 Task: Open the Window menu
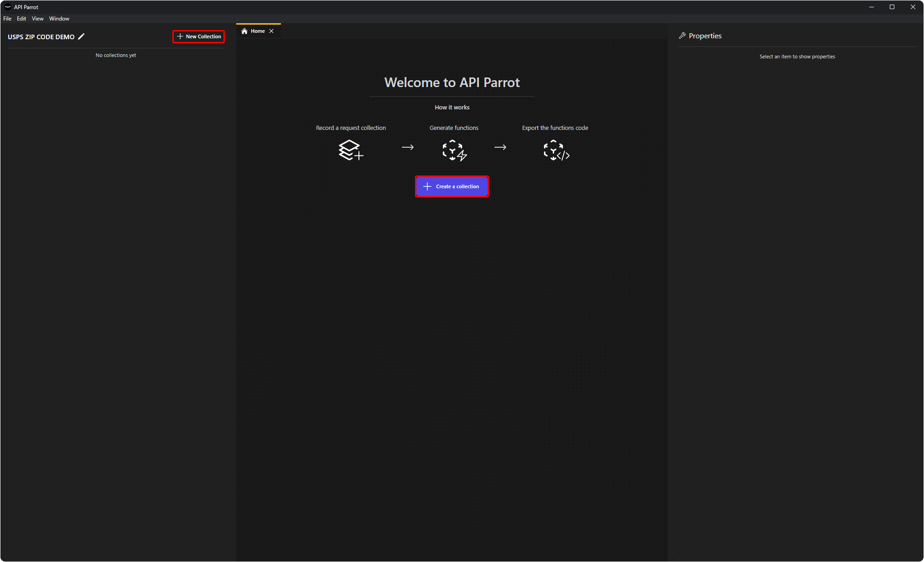[x=59, y=19]
